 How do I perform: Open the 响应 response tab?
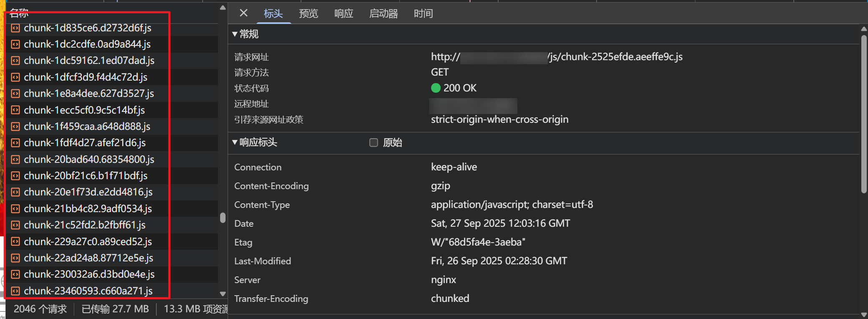coord(344,14)
